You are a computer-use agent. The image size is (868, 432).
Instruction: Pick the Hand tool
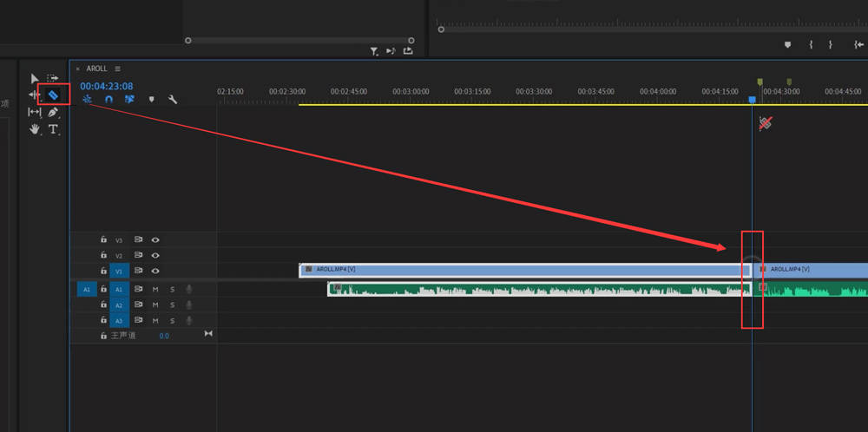(35, 129)
